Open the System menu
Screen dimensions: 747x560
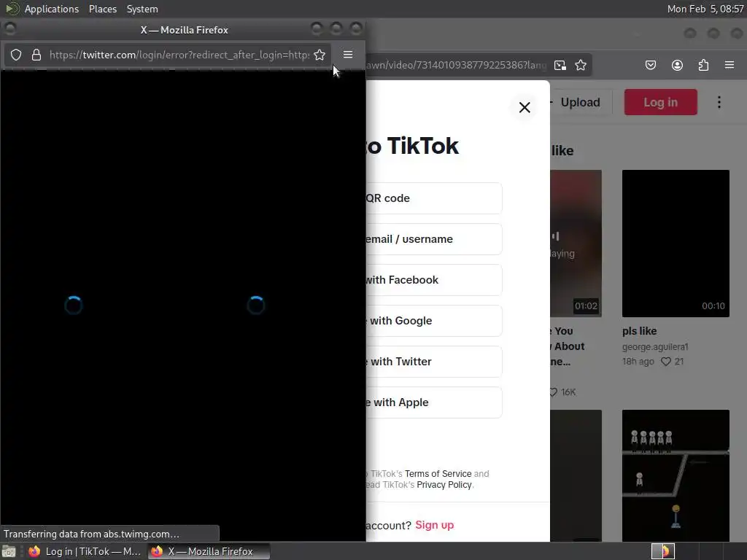click(x=142, y=9)
